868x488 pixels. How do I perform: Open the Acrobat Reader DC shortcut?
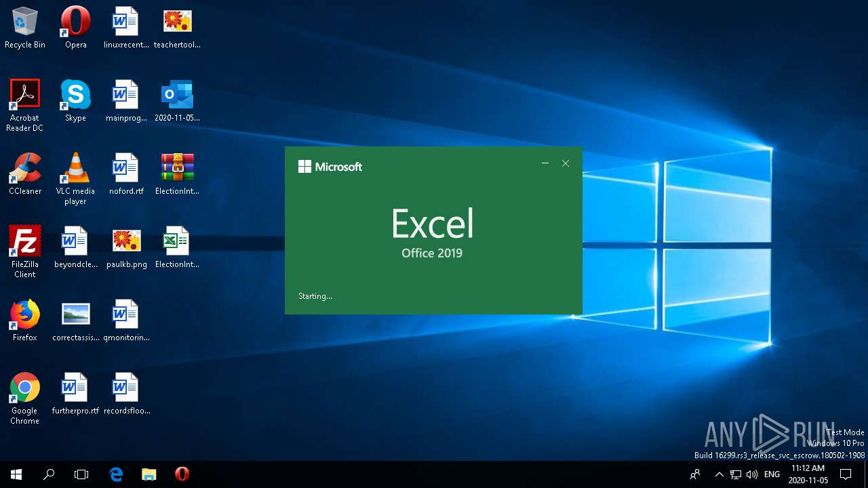click(25, 105)
